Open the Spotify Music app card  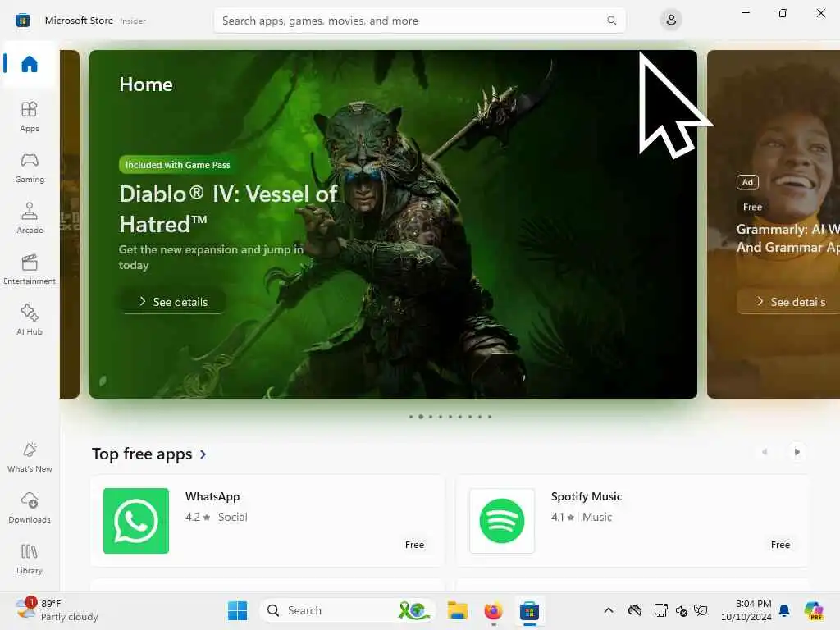coord(632,521)
